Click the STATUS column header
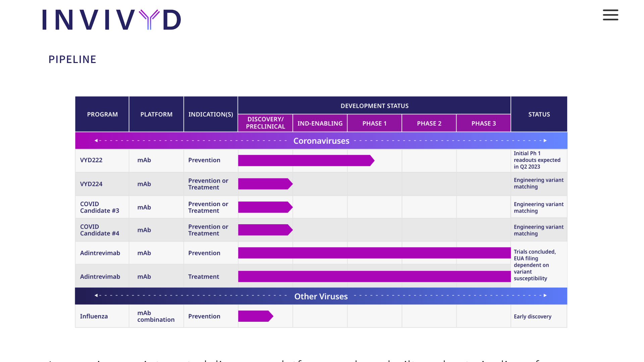The image size is (644, 362). pos(539,114)
